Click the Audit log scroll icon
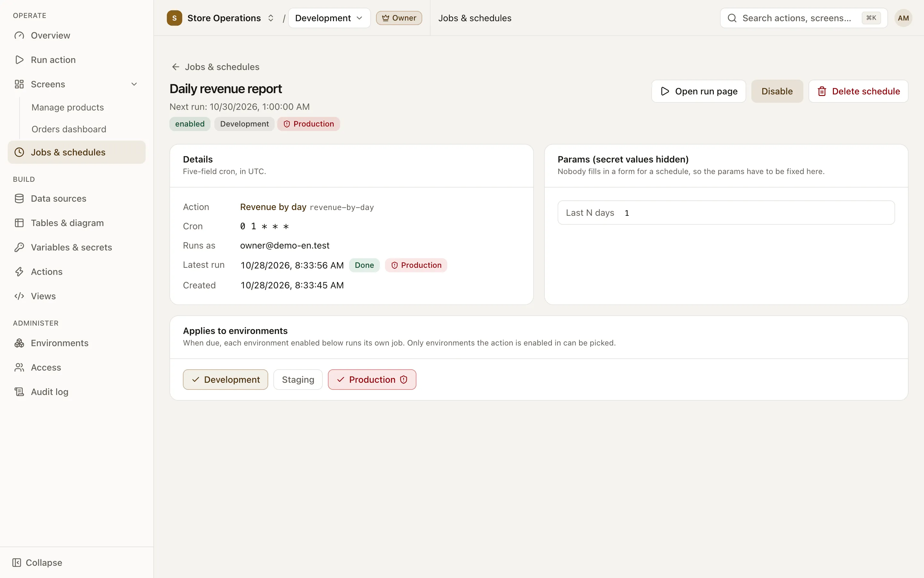The width and height of the screenshot is (924, 578). (x=19, y=392)
